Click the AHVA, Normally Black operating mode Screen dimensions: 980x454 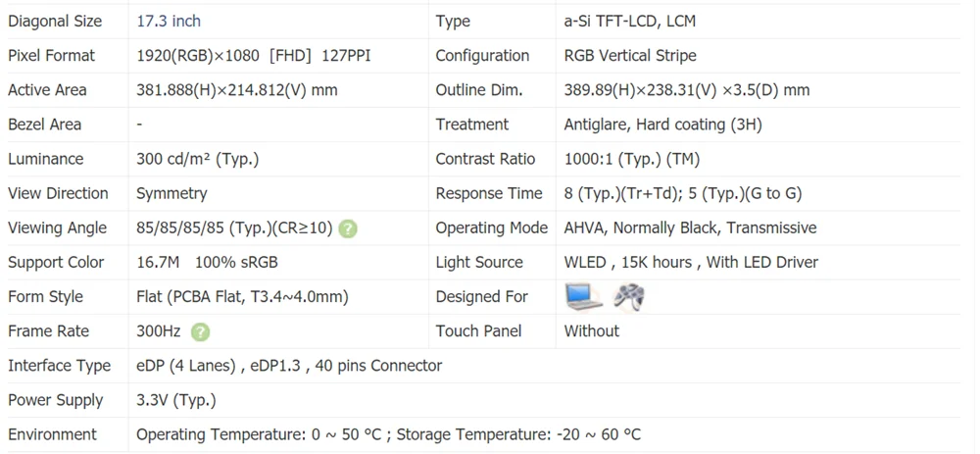(690, 227)
